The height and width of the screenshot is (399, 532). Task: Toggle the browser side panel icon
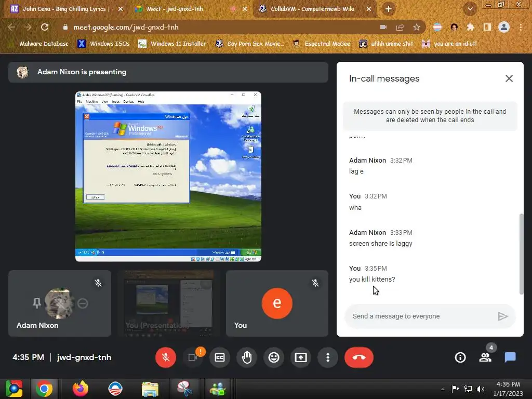[487, 27]
